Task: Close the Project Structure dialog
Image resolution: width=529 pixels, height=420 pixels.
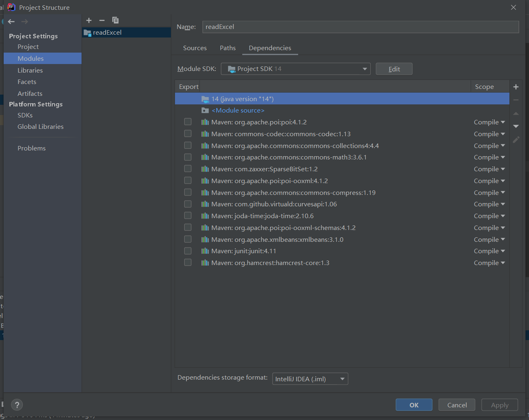Action: click(514, 7)
